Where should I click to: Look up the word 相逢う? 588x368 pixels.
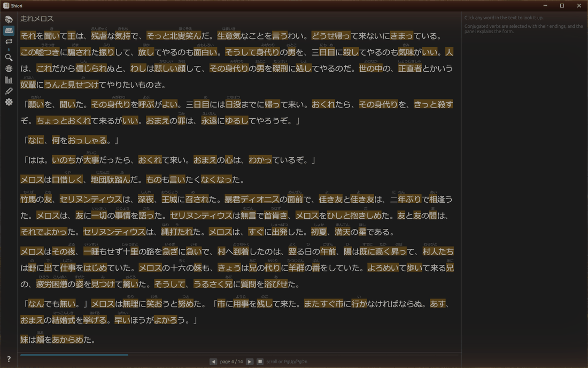tap(441, 199)
